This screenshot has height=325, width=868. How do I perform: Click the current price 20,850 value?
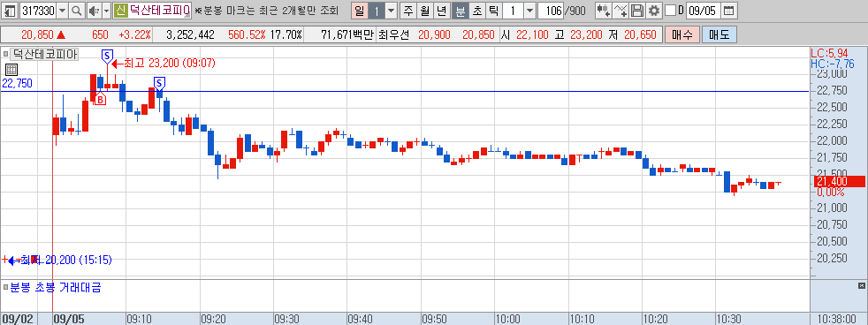(38, 34)
